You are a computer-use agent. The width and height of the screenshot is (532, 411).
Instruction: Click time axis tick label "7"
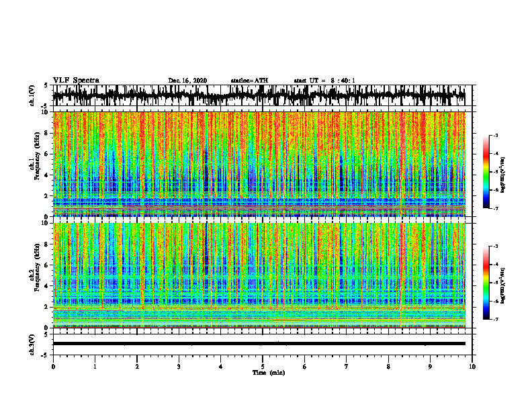[x=347, y=367]
